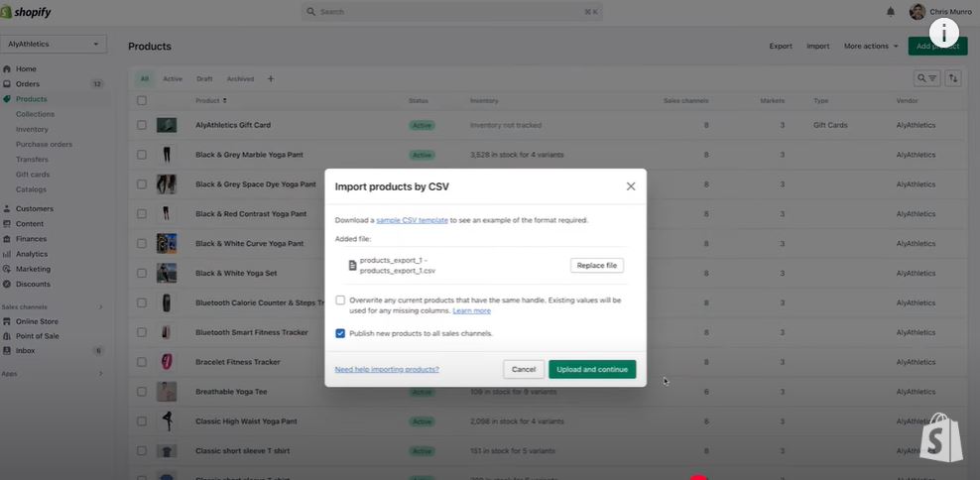Open Need help importing products link

click(387, 369)
